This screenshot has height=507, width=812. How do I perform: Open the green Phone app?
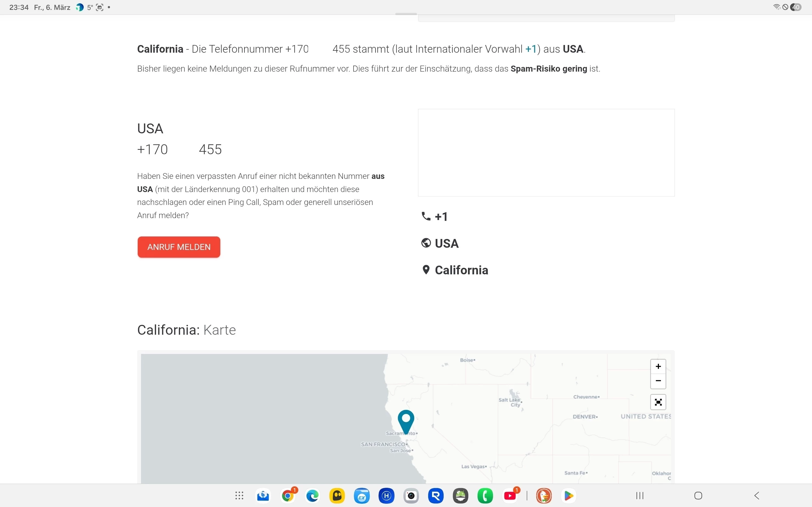click(485, 495)
